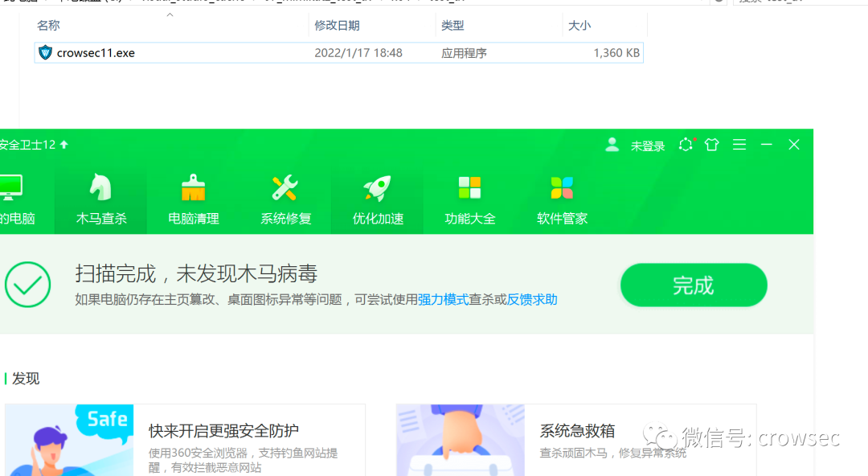Open the skin (shirt) icon
Screen dimensions: 868x476
tap(712, 145)
